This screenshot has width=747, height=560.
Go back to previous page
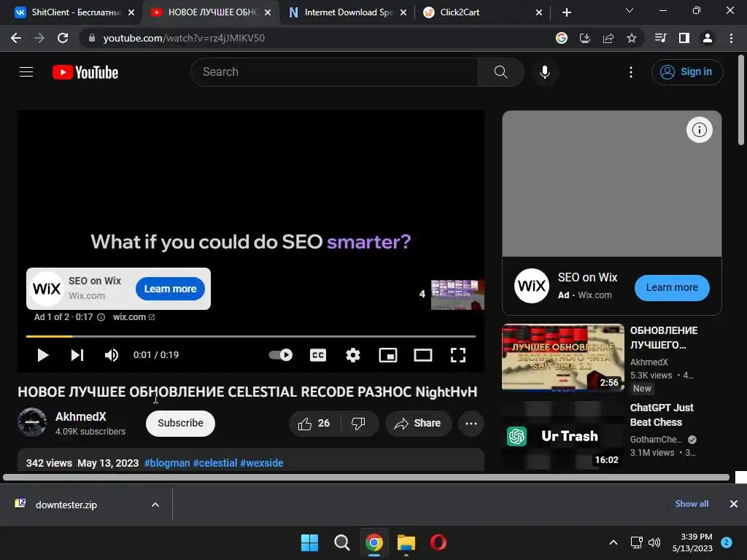point(16,38)
